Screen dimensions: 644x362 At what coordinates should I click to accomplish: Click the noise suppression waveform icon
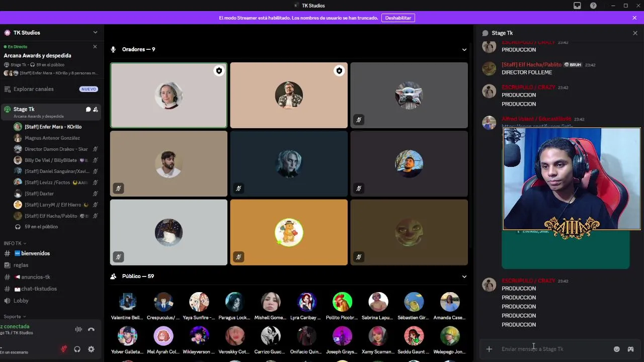tap(78, 329)
